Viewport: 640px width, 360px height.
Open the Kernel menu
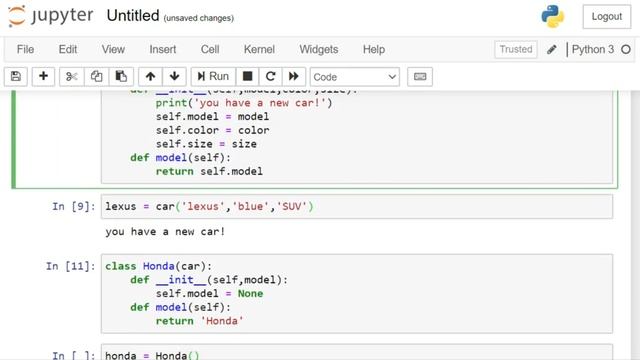tap(259, 49)
